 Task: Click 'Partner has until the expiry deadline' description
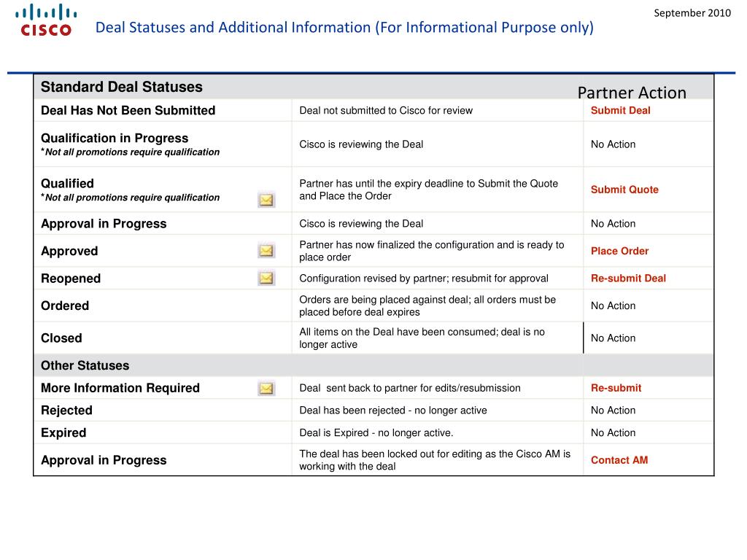pos(428,190)
